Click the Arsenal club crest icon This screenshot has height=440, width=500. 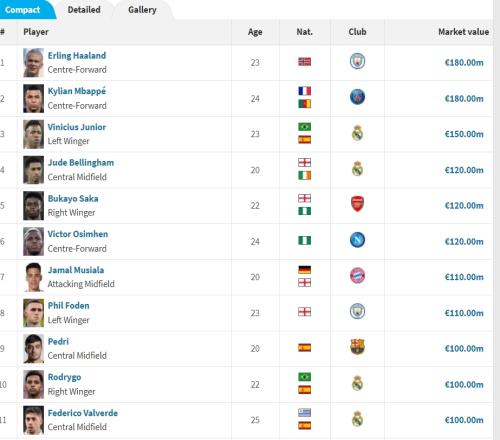coord(357,204)
